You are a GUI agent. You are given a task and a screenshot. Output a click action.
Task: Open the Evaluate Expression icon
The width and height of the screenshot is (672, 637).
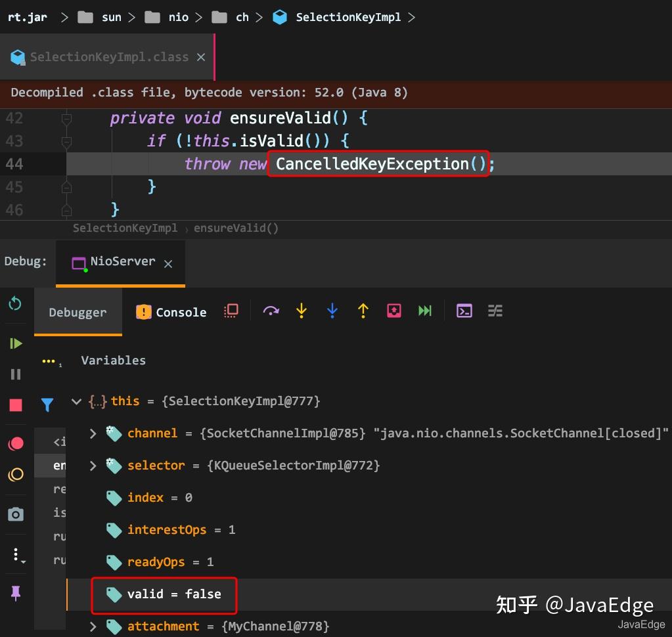coord(464,311)
